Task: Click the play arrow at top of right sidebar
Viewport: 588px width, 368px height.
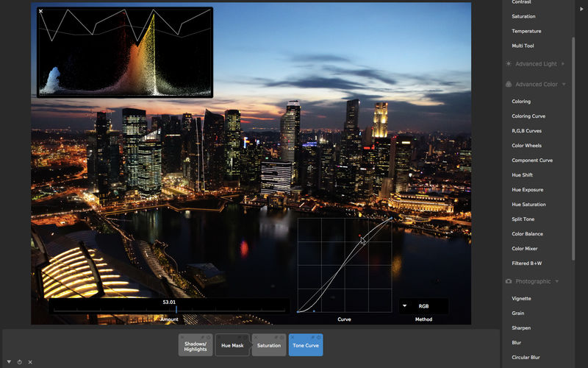Action: (581, 9)
